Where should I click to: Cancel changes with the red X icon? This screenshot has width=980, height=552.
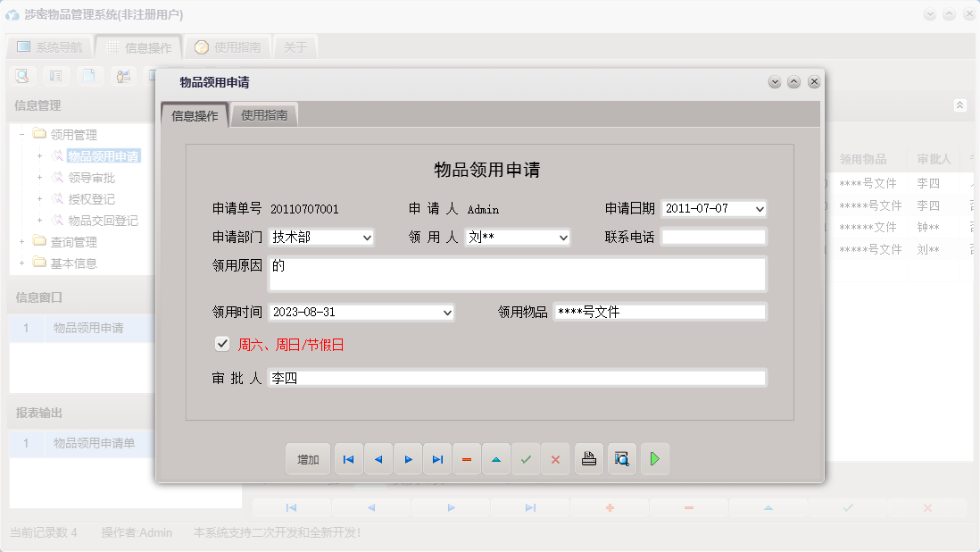[x=555, y=458]
